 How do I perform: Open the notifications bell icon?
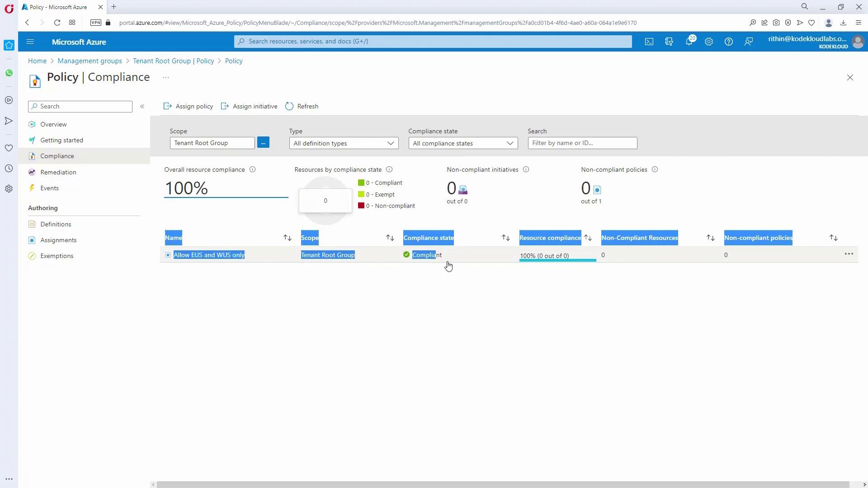click(689, 42)
